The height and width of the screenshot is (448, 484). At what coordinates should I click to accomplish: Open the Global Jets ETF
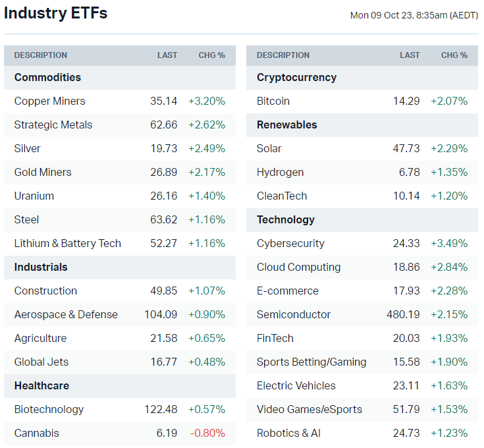click(41, 362)
